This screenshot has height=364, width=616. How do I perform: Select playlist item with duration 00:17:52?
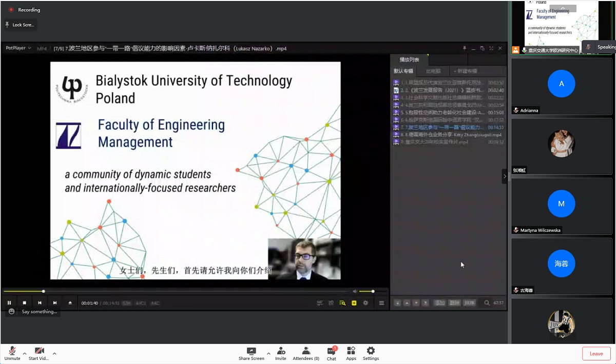coord(449,119)
